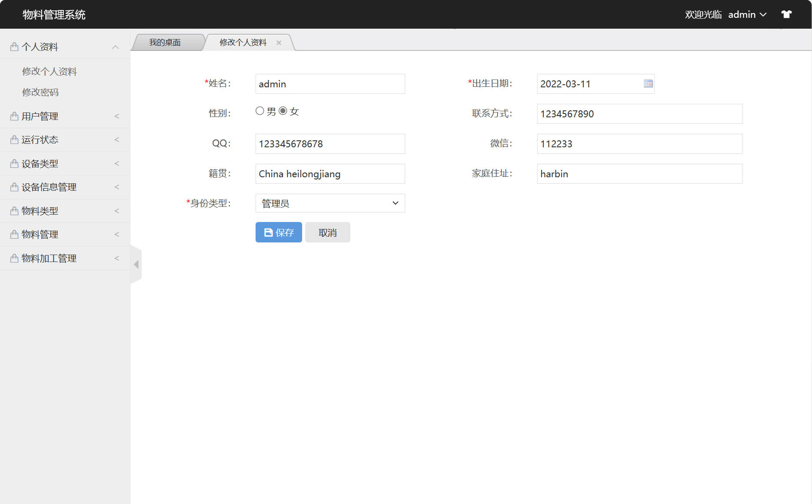
Task: Click the lock icon beside 物料管理
Action: tap(14, 234)
